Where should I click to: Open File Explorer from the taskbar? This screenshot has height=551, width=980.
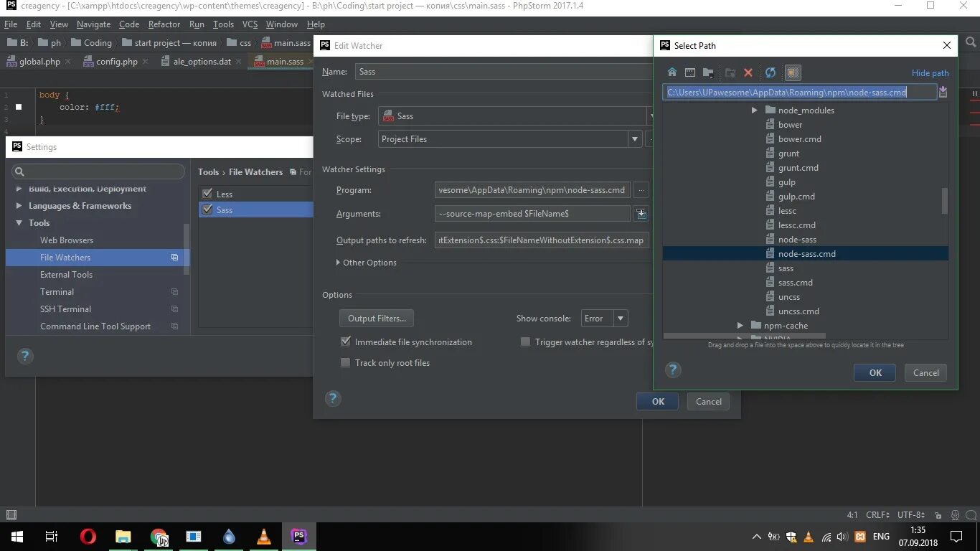(x=123, y=537)
